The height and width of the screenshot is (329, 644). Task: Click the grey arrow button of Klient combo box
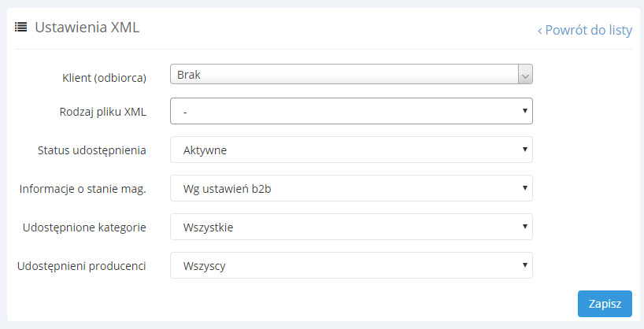525,74
